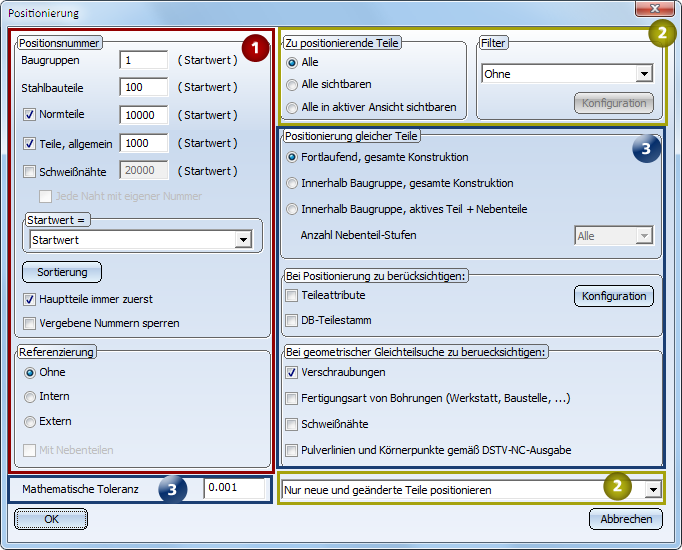Screen dimensions: 682x550
Task: Enable Pulverlinien und Körnerpunkte checkbox
Action: [291, 450]
